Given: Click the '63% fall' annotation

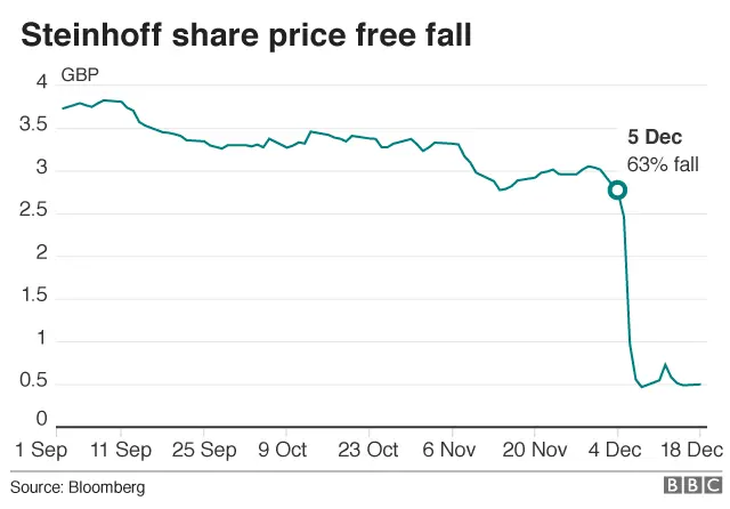Looking at the screenshot, I should [x=663, y=162].
